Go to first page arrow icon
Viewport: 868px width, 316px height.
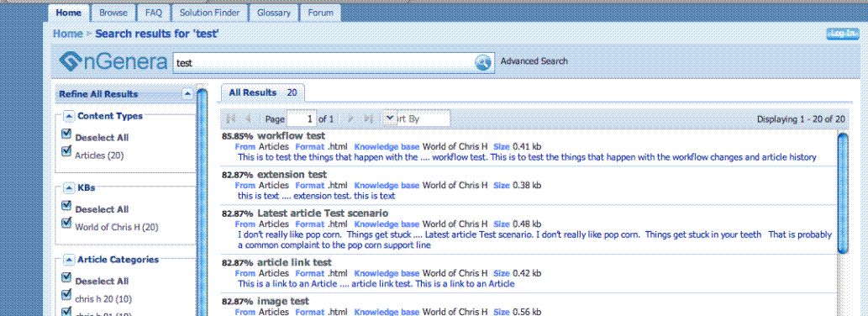pyautogui.click(x=231, y=118)
